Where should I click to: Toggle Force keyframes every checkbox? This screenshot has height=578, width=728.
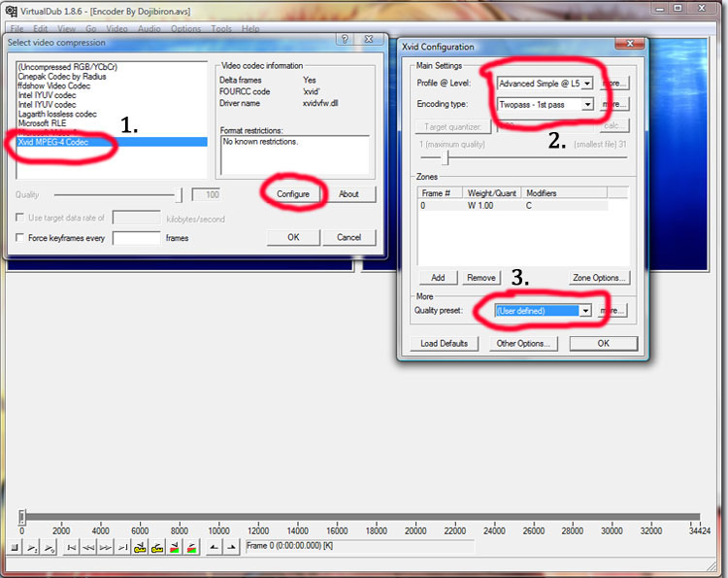[x=19, y=237]
